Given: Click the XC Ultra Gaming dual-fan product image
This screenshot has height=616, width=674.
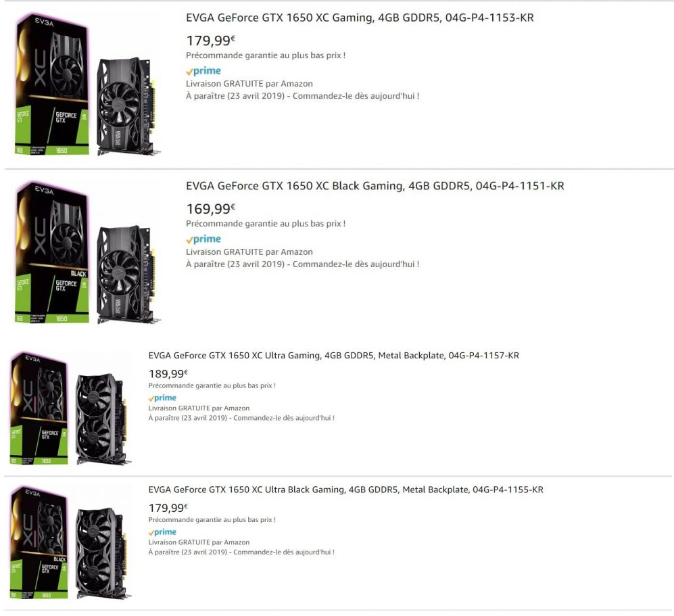Looking at the screenshot, I should point(70,408).
